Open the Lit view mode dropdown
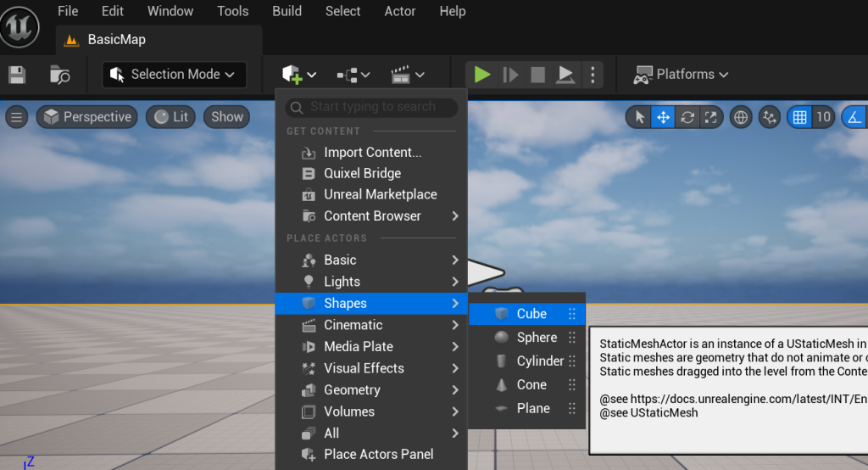Image resolution: width=868 pixels, height=470 pixels. 170,117
